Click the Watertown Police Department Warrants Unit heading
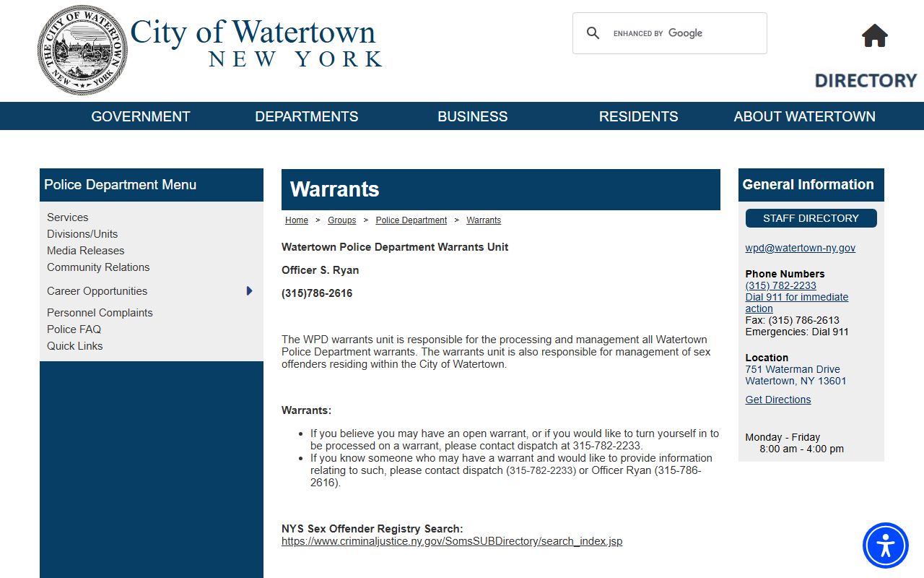Image resolution: width=924 pixels, height=578 pixels. tap(395, 247)
